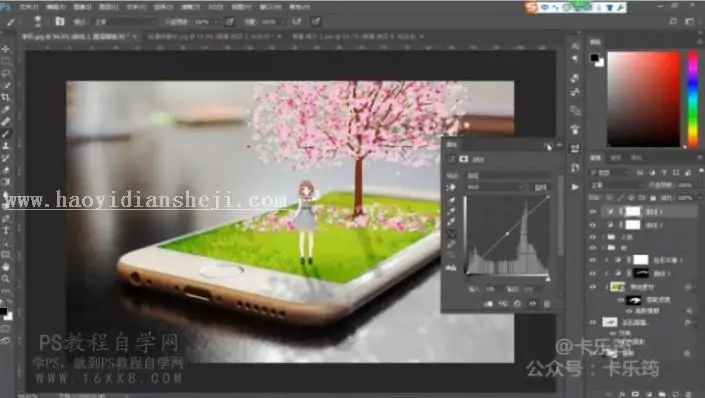Image resolution: width=705 pixels, height=398 pixels.
Task: Select the Eraser tool
Action: click(6, 170)
